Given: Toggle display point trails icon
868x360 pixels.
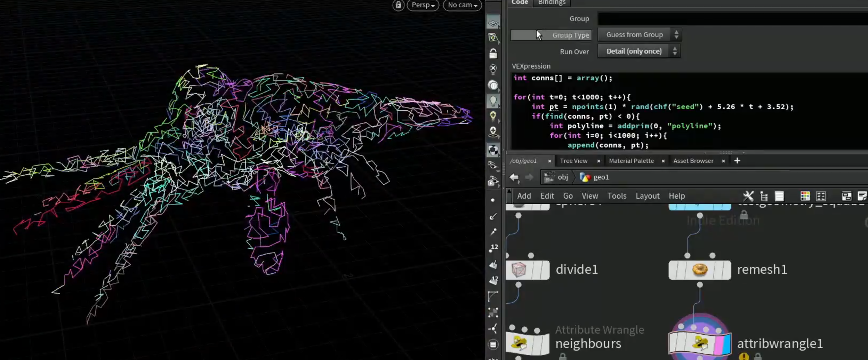Looking at the screenshot, I should point(493,232).
